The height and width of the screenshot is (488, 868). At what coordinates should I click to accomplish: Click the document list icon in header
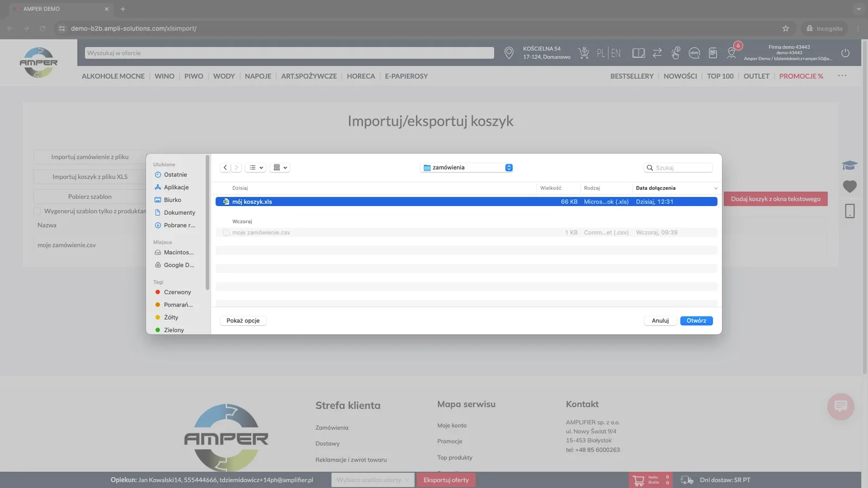(x=713, y=53)
